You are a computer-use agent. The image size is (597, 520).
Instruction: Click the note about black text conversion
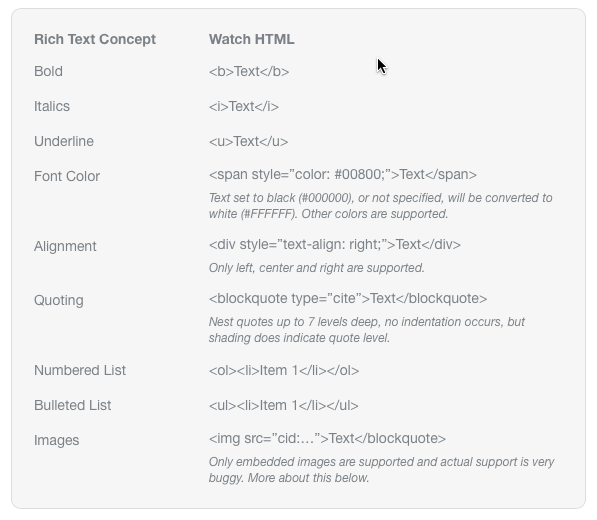380,206
